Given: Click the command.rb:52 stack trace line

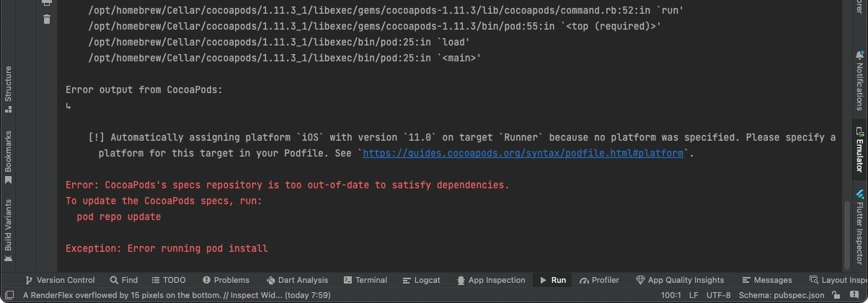Looking at the screenshot, I should point(386,10).
